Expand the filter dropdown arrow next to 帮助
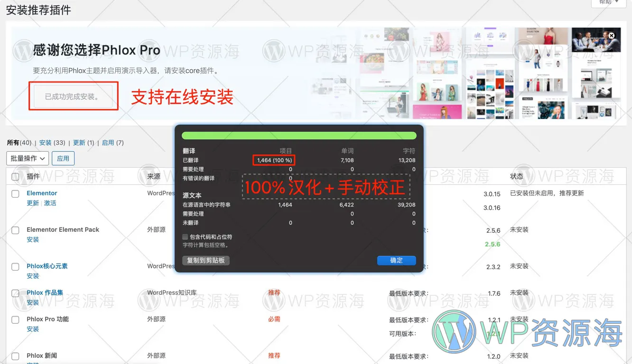This screenshot has width=632, height=364. pos(618,2)
